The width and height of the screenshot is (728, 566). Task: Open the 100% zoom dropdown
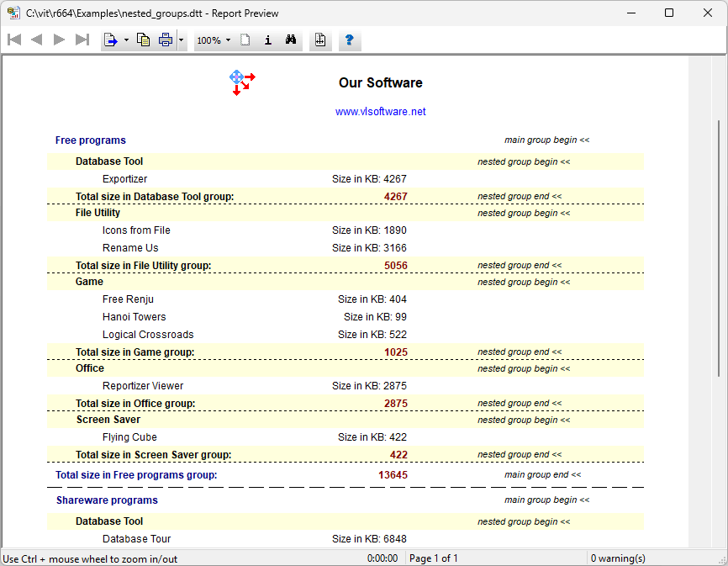(x=214, y=40)
